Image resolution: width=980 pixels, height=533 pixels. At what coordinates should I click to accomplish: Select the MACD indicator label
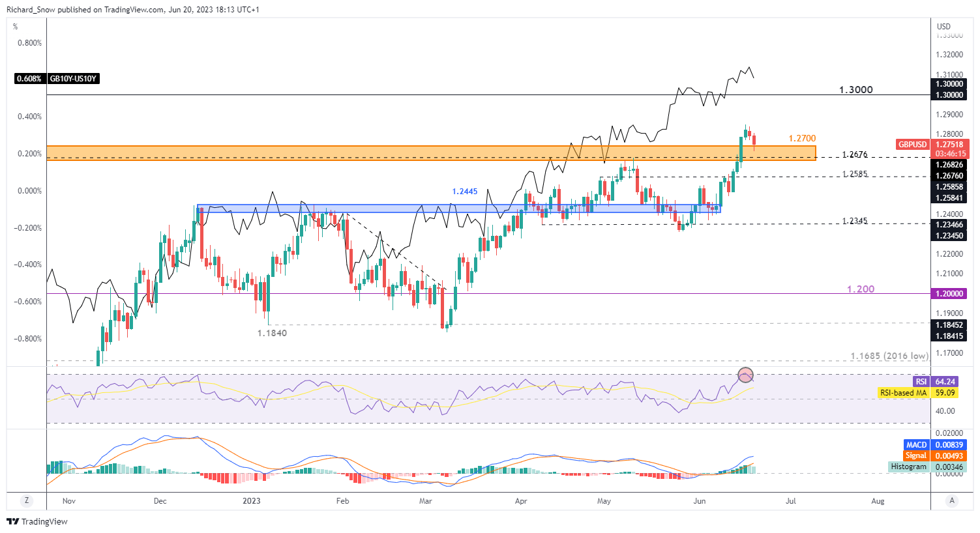[916, 445]
